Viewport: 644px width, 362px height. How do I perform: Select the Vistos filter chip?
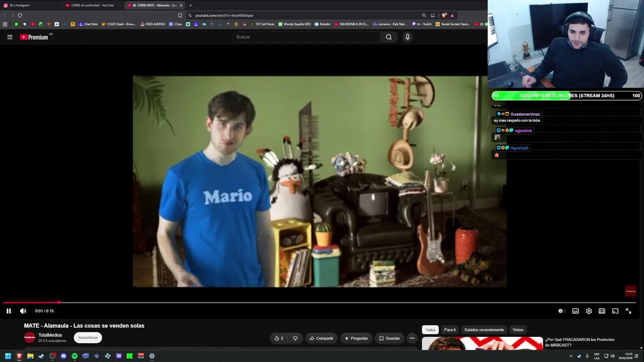point(518,330)
